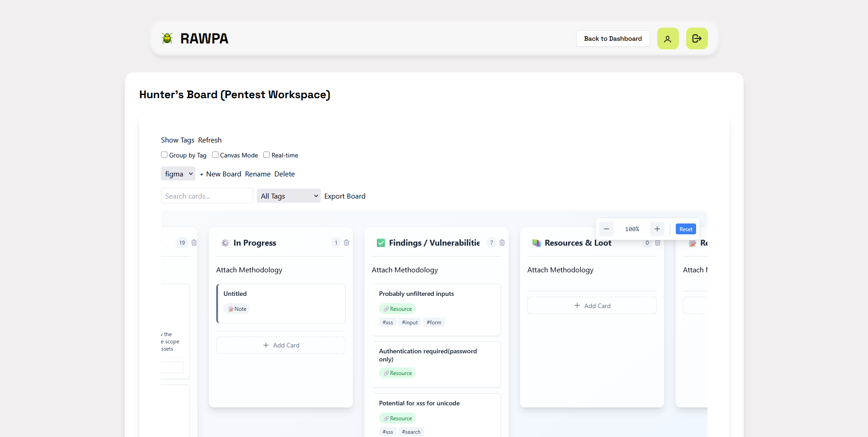868x437 pixels.
Task: Reset the board zoom level
Action: 686,229
